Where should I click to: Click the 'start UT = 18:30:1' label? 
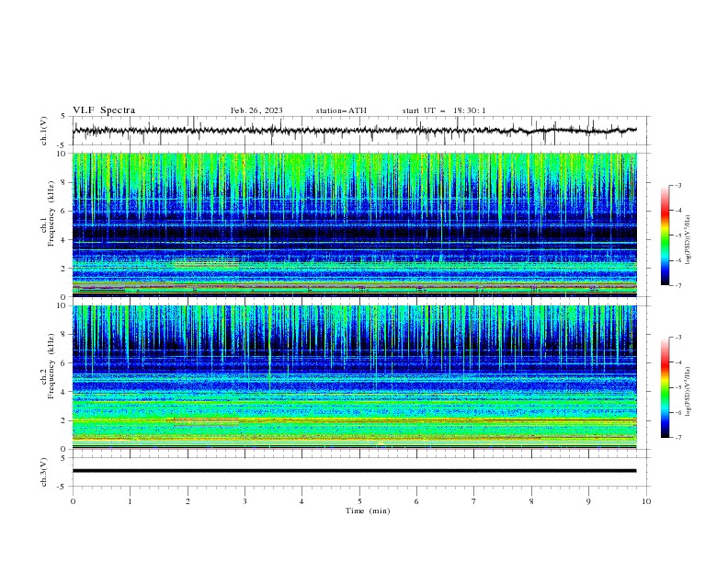coord(444,110)
